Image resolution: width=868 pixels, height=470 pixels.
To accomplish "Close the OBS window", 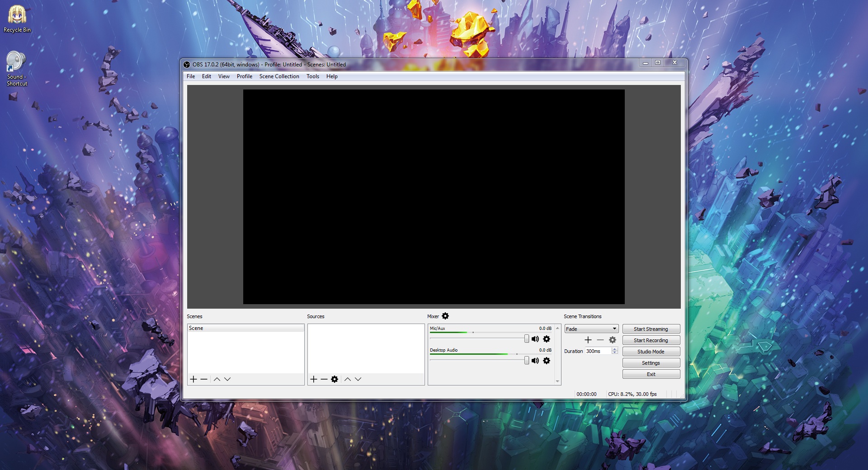I will pyautogui.click(x=675, y=63).
